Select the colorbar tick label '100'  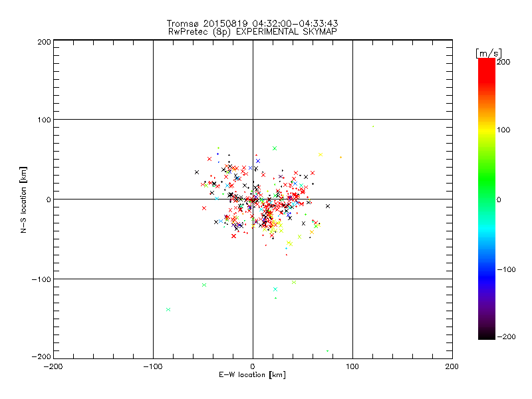[503, 130]
